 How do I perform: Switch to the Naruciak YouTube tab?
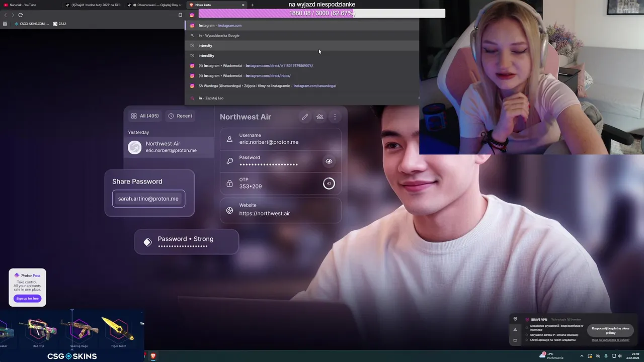tap(30, 5)
